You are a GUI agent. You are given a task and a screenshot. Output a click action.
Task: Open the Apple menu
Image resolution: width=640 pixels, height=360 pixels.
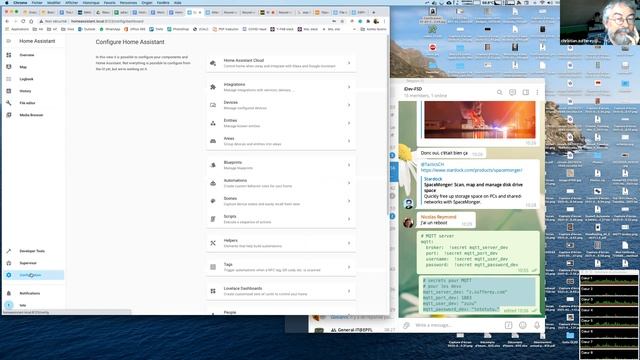coord(7,2)
